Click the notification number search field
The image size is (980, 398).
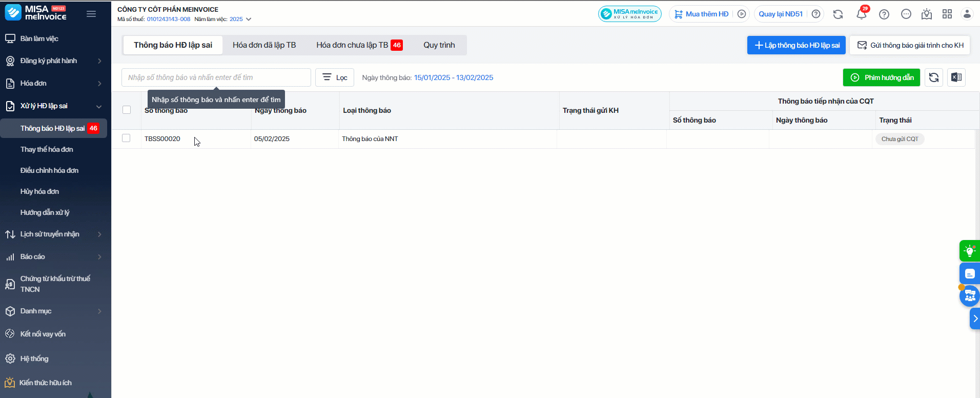pos(216,77)
